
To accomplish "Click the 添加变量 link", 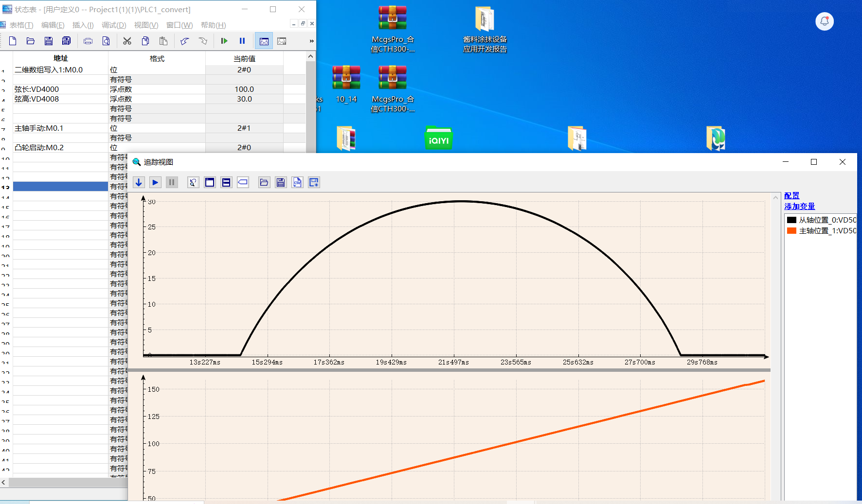I will [x=799, y=206].
